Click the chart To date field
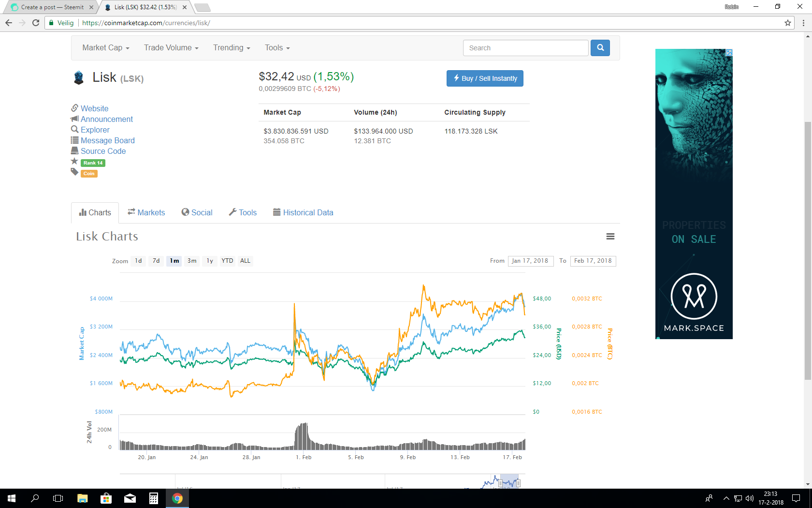The image size is (812, 508). coord(593,261)
